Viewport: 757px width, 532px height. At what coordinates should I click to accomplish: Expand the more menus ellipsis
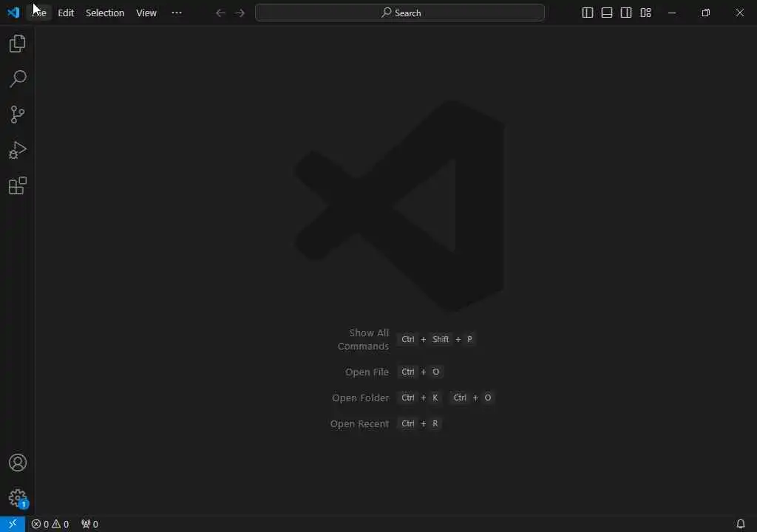point(177,13)
